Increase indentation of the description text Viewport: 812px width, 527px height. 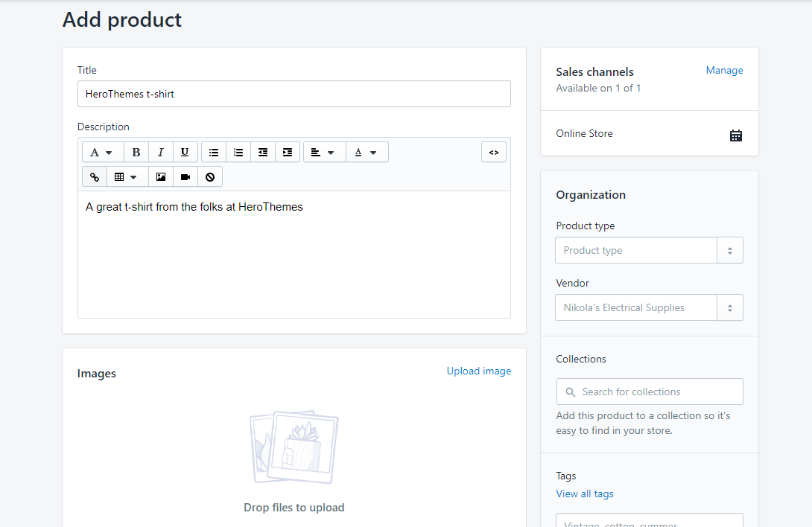click(288, 152)
